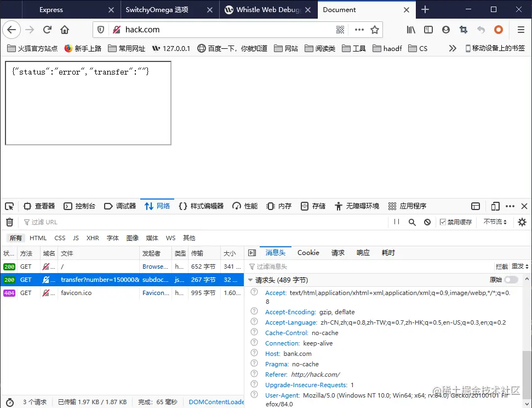Viewport: 532px width, 408px height.
Task: Open the Firefox Library icon
Action: [x=410, y=30]
